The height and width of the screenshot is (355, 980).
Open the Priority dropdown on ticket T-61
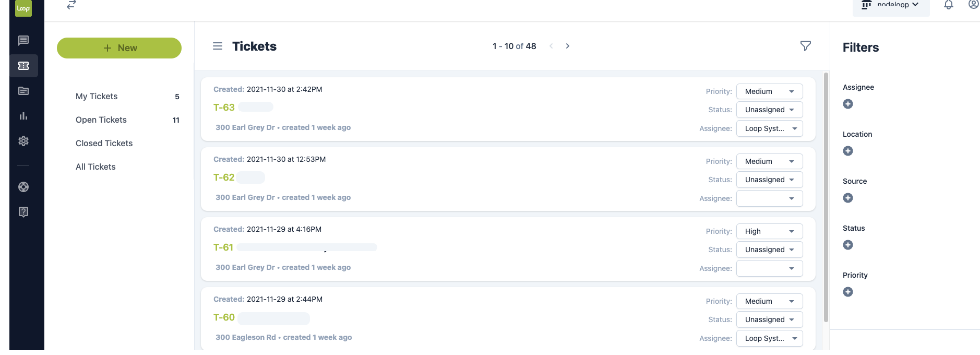769,231
